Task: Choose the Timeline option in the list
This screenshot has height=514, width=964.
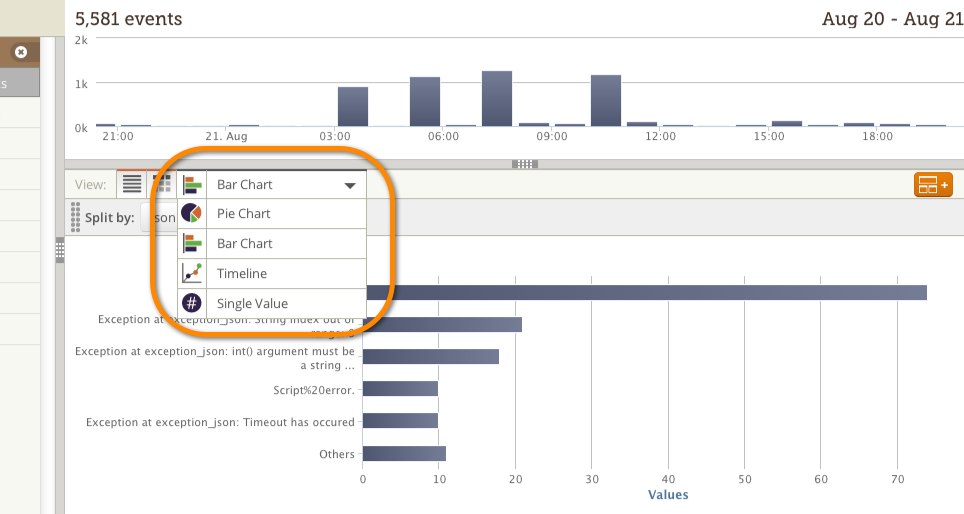Action: tap(241, 273)
